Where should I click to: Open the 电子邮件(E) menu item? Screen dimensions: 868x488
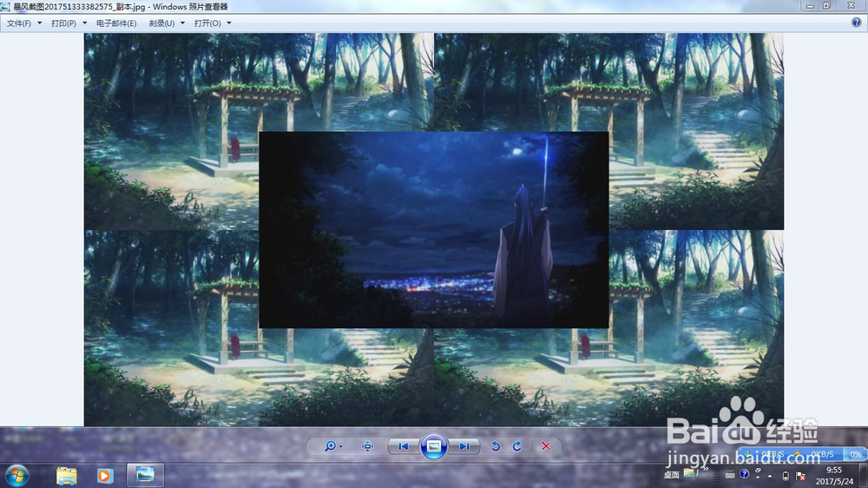[x=116, y=23]
